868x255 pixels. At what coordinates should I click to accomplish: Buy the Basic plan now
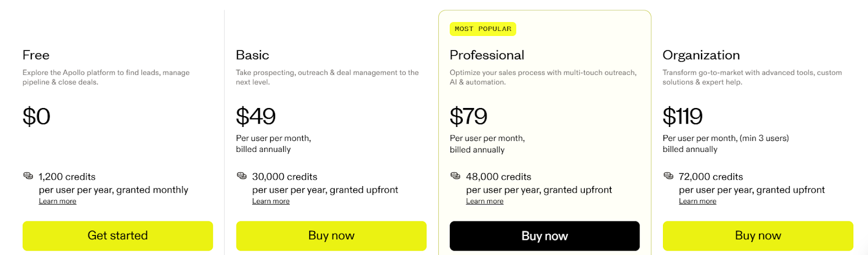pyautogui.click(x=331, y=235)
